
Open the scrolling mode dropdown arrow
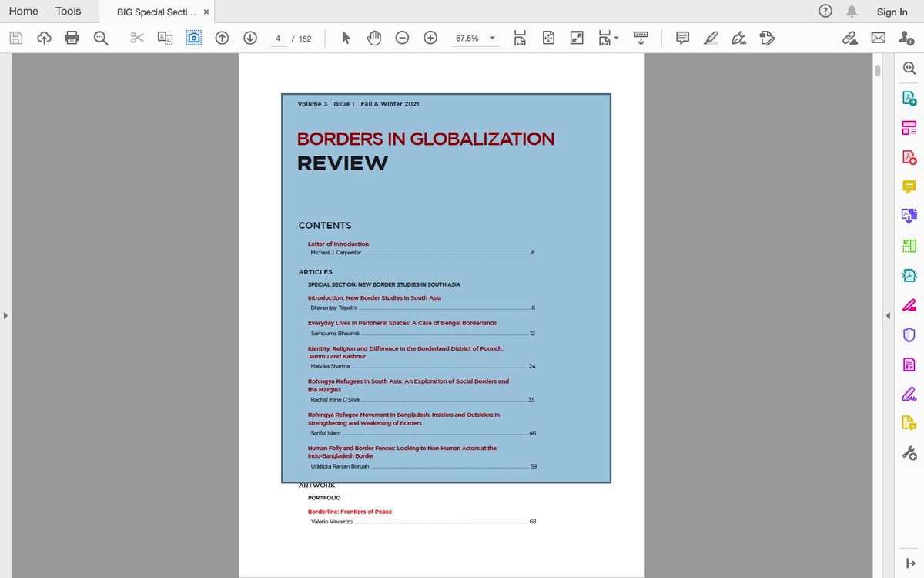click(x=617, y=36)
